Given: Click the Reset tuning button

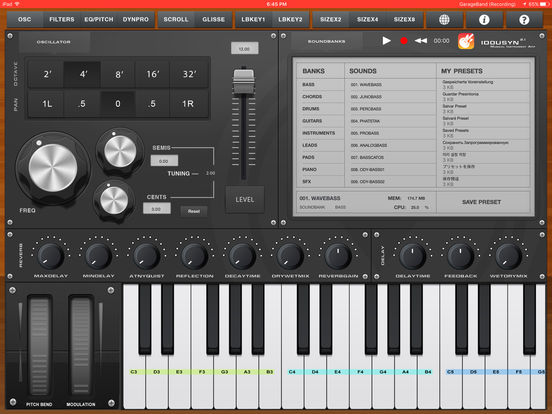Looking at the screenshot, I should [x=194, y=211].
